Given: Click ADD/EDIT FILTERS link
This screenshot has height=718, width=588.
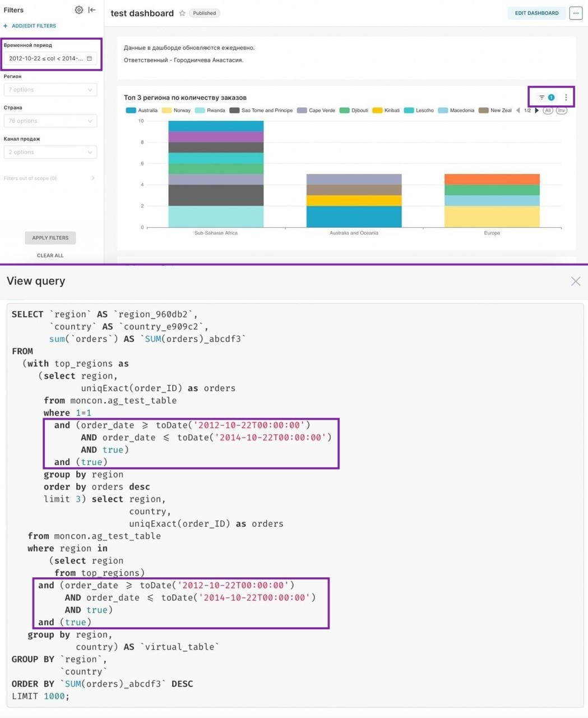Looking at the screenshot, I should click(x=34, y=26).
